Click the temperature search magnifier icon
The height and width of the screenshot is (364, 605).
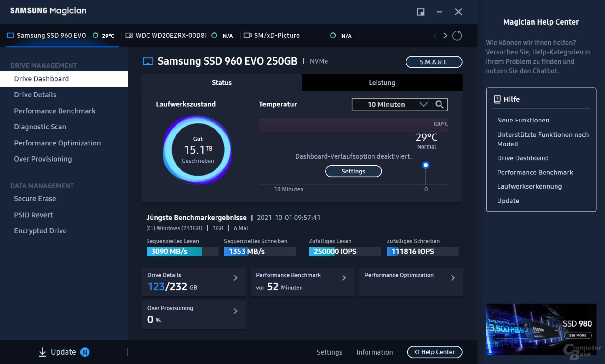(440, 105)
